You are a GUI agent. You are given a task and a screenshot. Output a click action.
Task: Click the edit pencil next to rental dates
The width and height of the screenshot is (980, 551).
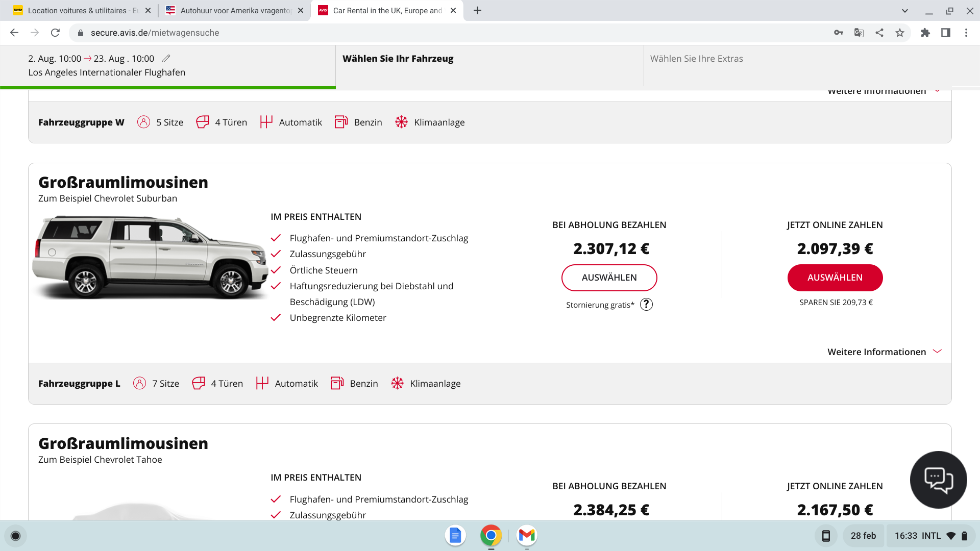pos(166,59)
